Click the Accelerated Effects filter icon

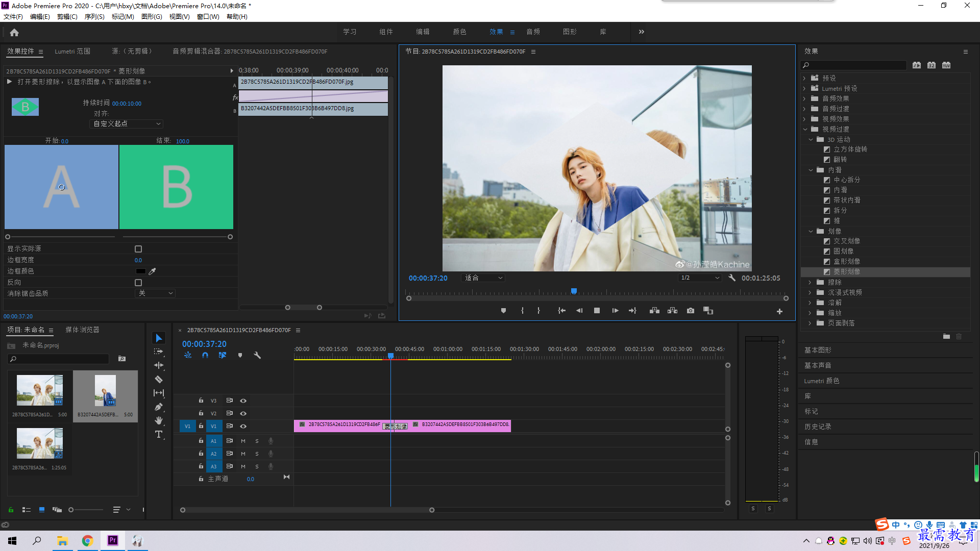(x=917, y=65)
